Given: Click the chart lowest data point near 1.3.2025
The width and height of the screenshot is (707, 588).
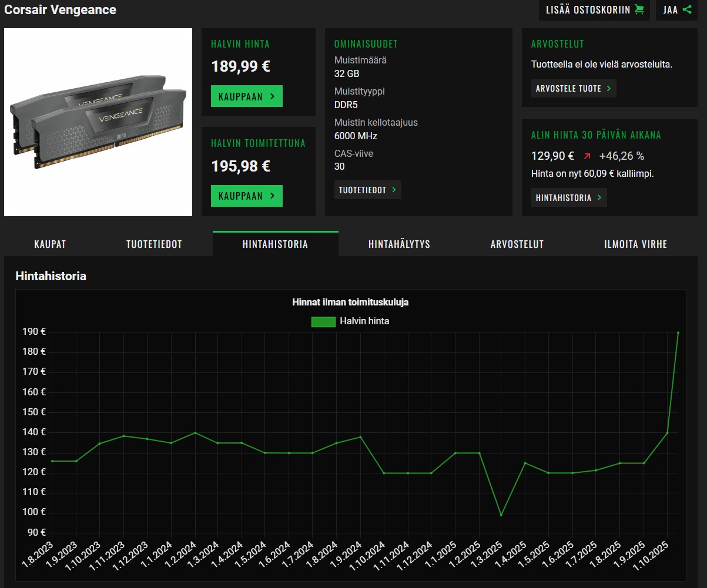Looking at the screenshot, I should pos(501,515).
